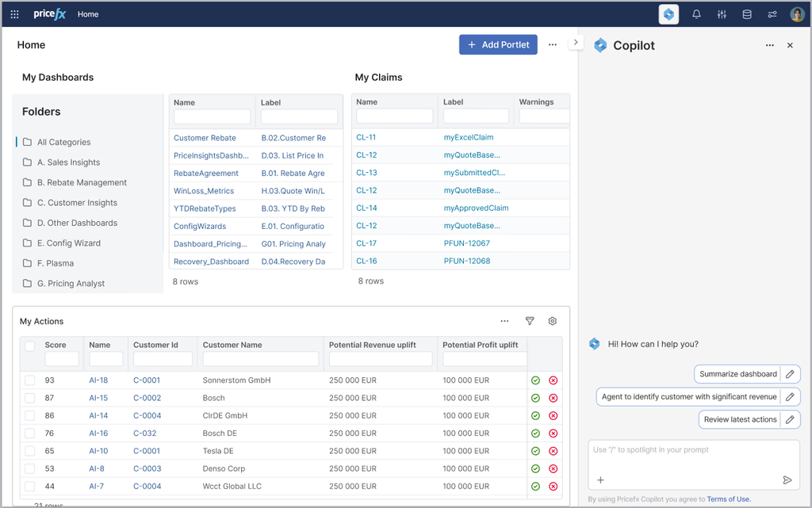Click the Copilot icon in top bar

668,14
